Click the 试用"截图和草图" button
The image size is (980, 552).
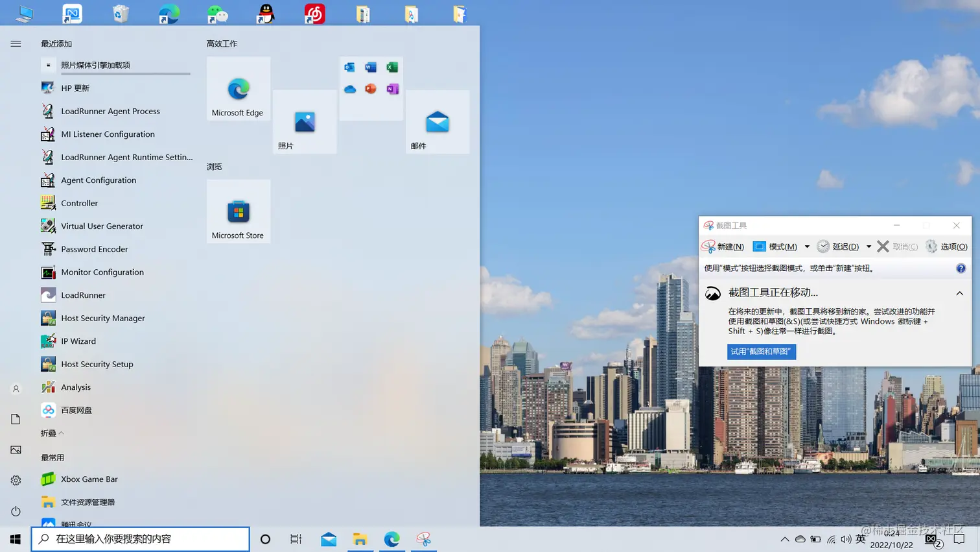pyautogui.click(x=762, y=352)
